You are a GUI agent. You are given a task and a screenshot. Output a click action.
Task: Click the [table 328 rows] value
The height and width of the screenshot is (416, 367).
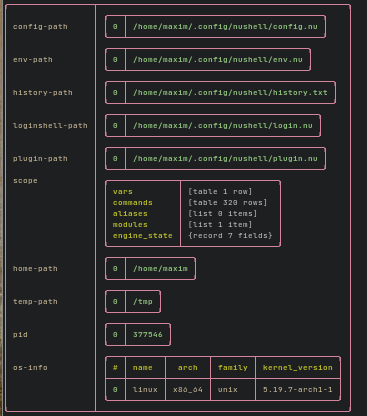point(228,203)
